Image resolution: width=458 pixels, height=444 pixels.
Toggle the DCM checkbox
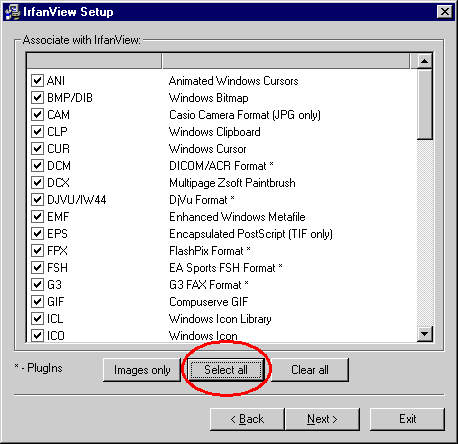pos(37,166)
